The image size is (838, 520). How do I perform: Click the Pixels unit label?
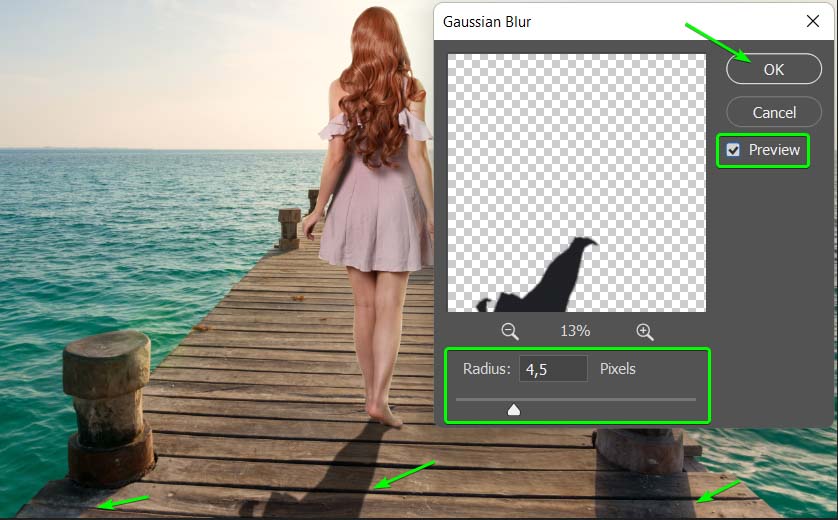click(x=617, y=369)
